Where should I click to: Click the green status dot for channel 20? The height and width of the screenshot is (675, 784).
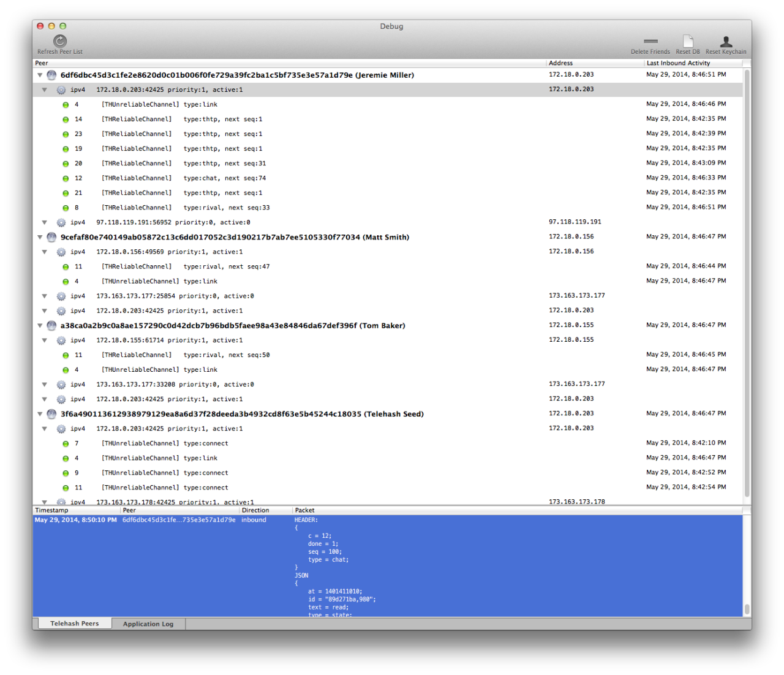coord(66,164)
